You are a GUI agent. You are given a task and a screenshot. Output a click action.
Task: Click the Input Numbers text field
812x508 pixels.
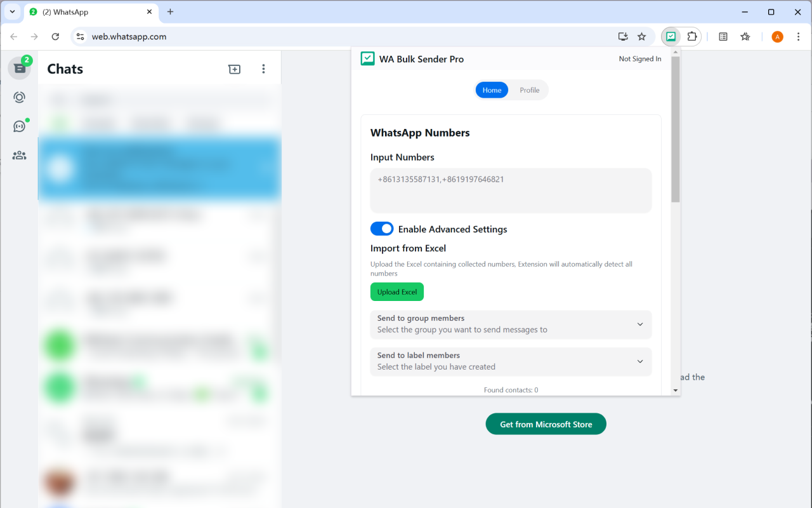coord(511,190)
